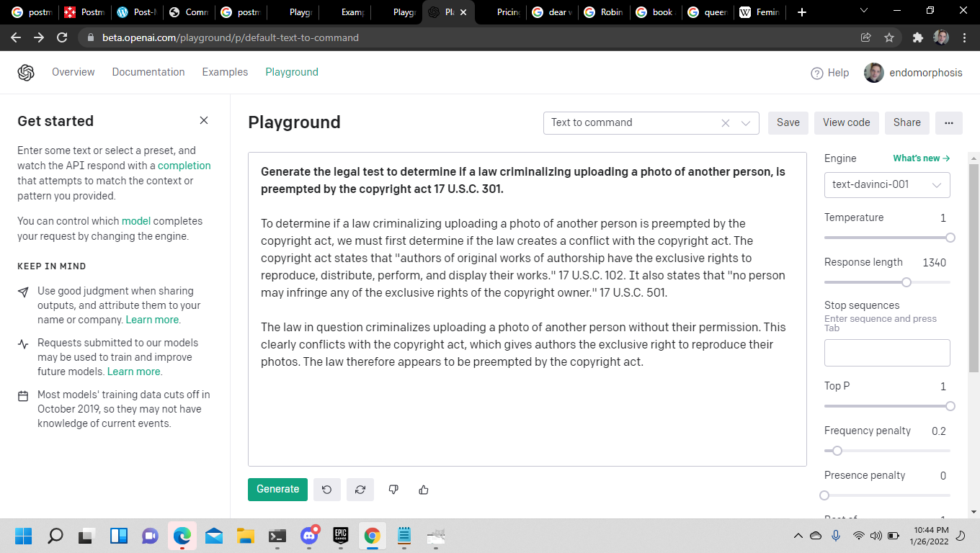980x553 pixels.
Task: Open the Engine dropdown showing text-davinci-001
Action: [x=887, y=185]
